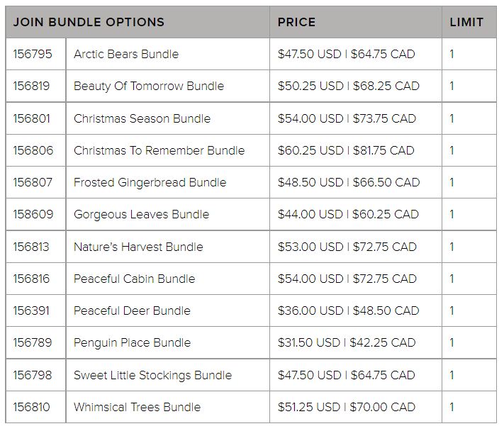Click Nature's Harvest Bundle text
The image size is (504, 431).
[138, 247]
